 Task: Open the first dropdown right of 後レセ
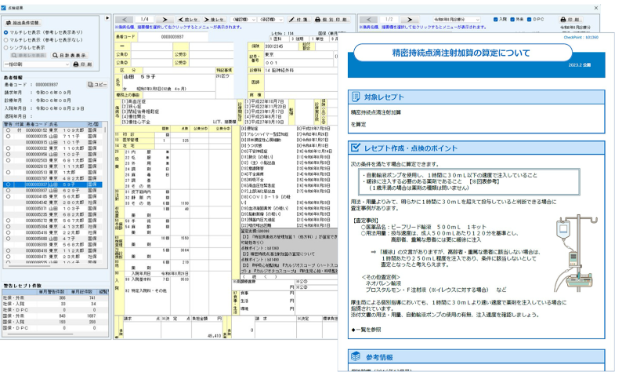coord(243,19)
